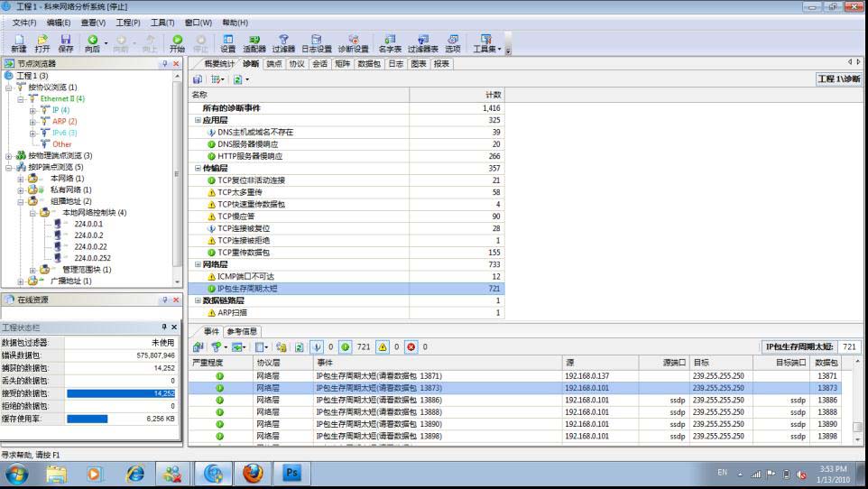This screenshot has width=868, height=489.
Task: Collapse the 应用层 group
Action: pyautogui.click(x=198, y=120)
